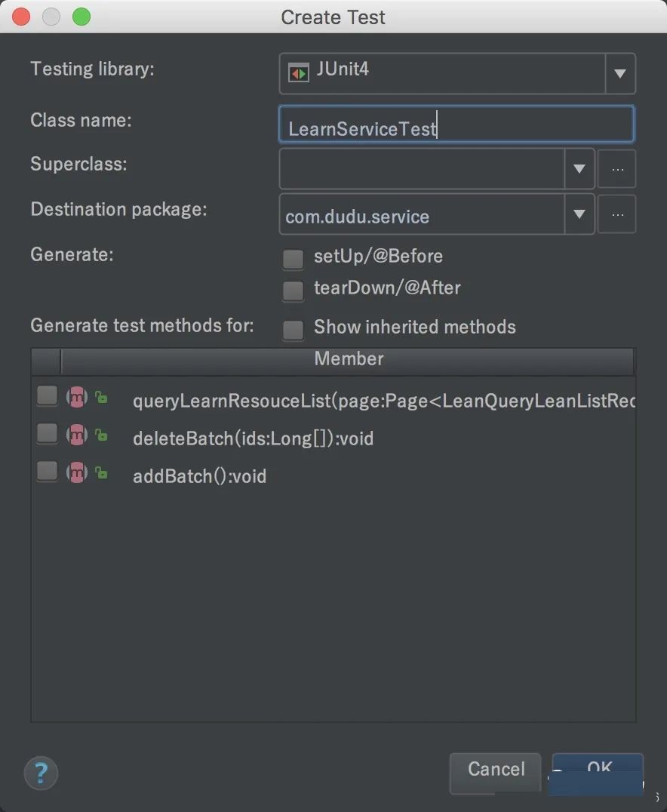Browse for a Superclass with the ellipsis button

tap(617, 169)
